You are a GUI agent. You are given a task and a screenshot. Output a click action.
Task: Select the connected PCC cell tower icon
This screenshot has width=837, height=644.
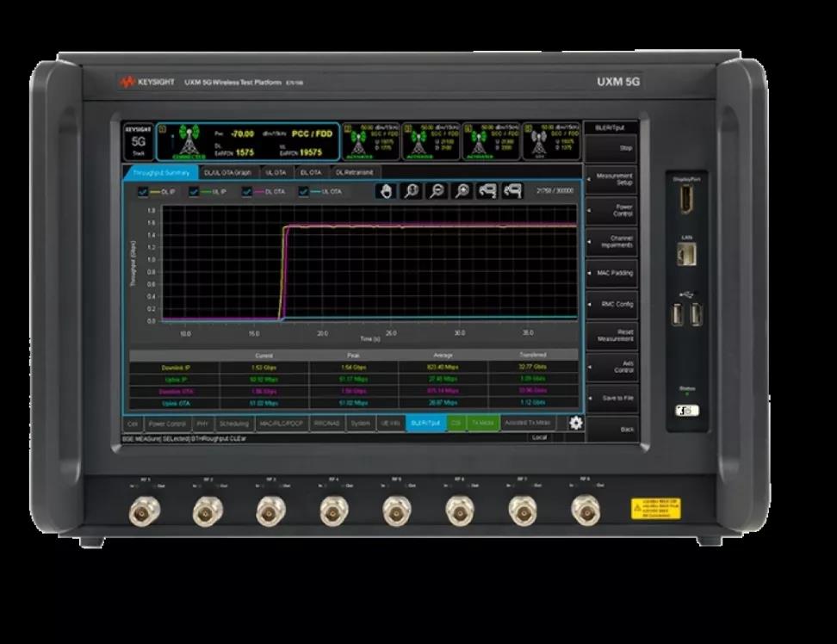click(189, 139)
